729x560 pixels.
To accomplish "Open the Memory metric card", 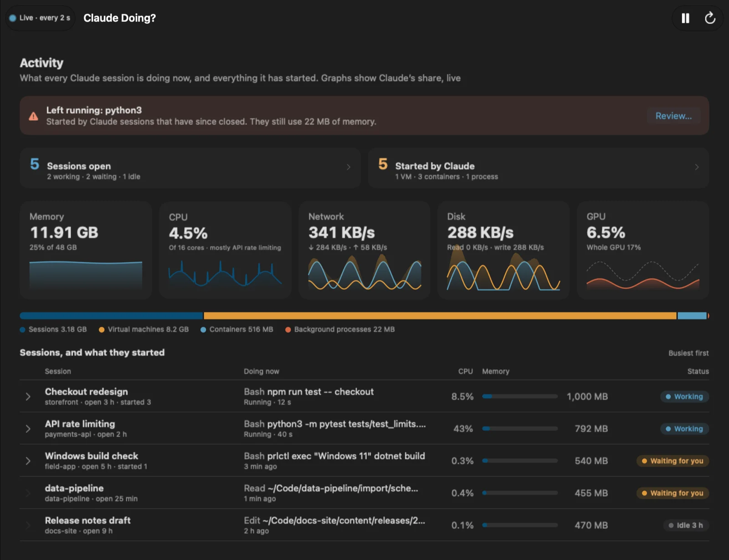I will (x=86, y=250).
